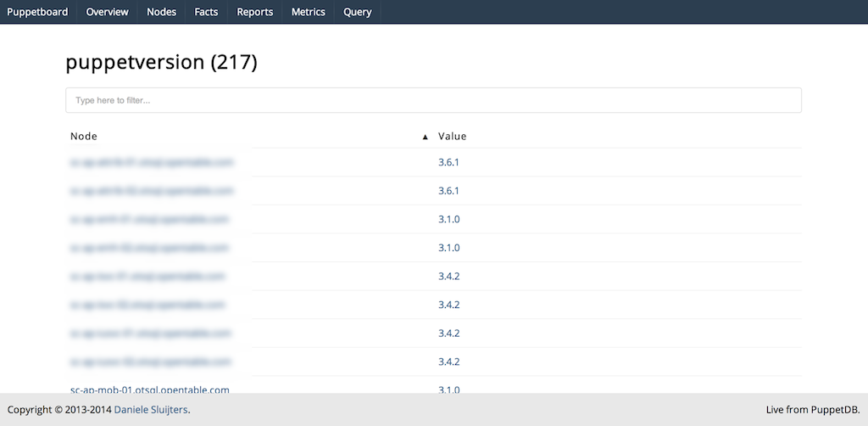Go to the Overview page

(108, 12)
